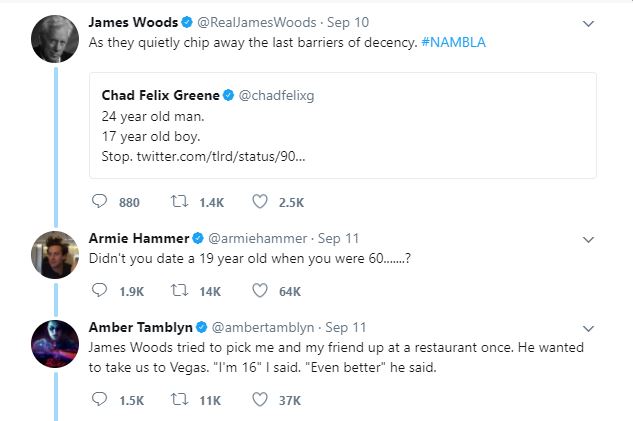Open the Amber Tamblyn display name link

tap(141, 327)
